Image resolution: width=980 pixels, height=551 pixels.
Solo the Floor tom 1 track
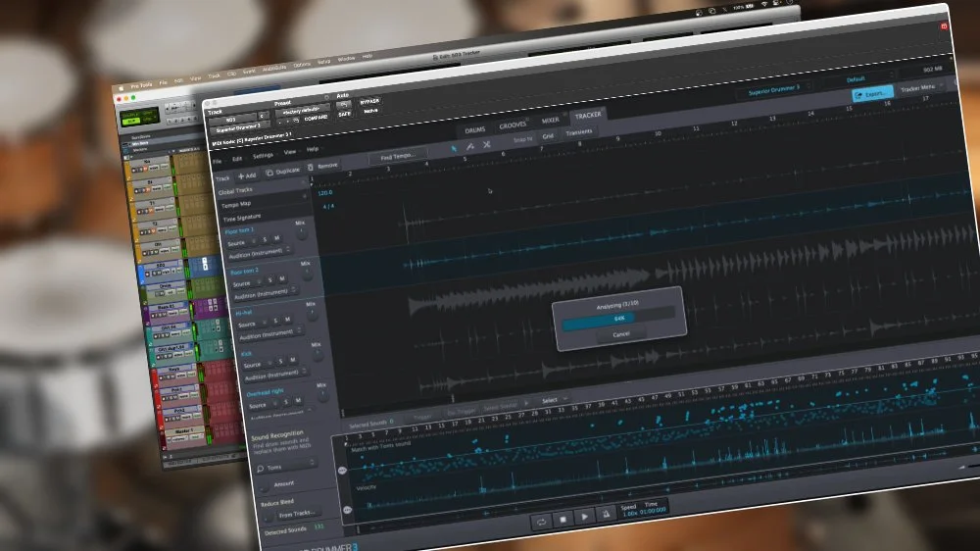(265, 239)
